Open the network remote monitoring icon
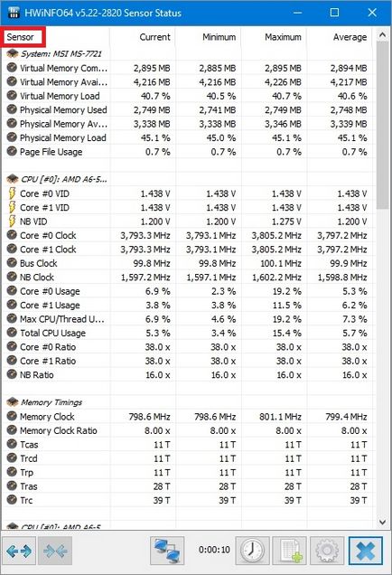 (x=167, y=551)
